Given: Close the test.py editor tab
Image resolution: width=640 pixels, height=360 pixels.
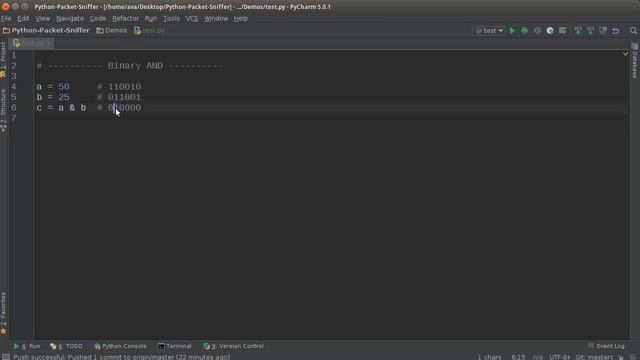Looking at the screenshot, I should coord(49,43).
